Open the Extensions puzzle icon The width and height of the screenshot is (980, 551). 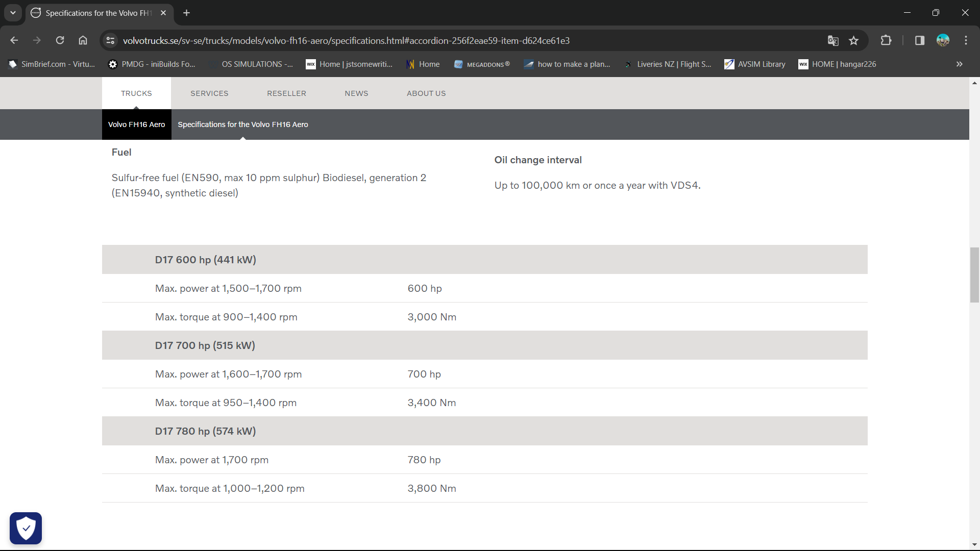click(886, 40)
